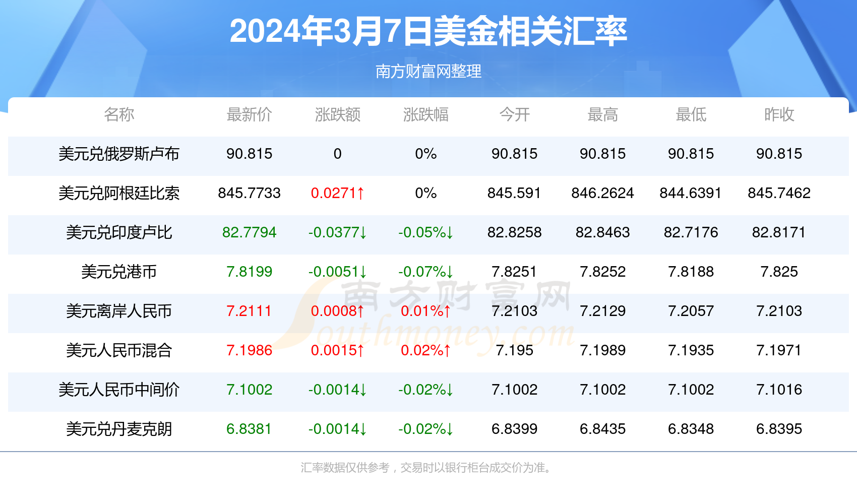Click change percent -0.07%↓
The width and height of the screenshot is (857, 504).
(425, 272)
